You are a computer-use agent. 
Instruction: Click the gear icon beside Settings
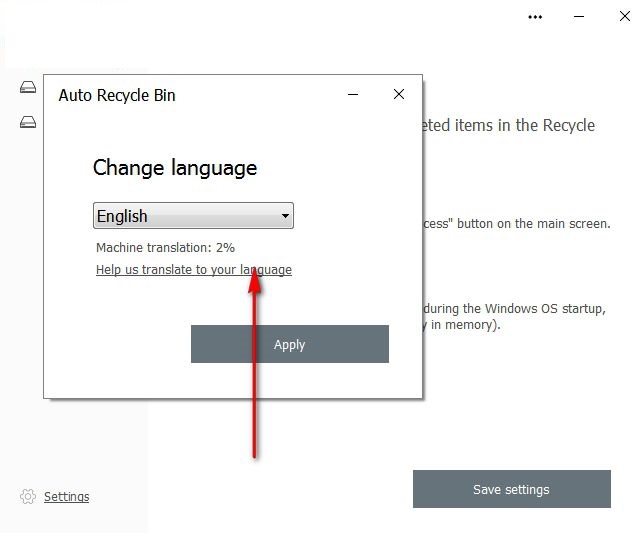click(28, 497)
